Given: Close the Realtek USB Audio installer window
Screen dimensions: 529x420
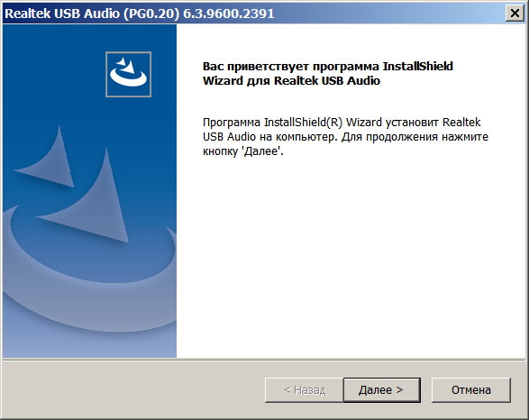Looking at the screenshot, I should tap(515, 14).
